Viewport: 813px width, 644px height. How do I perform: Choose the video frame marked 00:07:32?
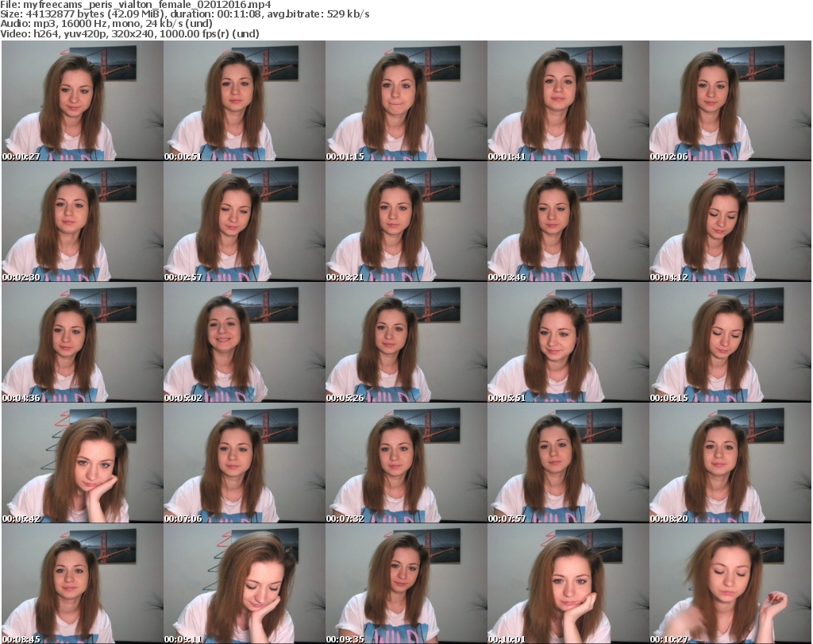coord(406,463)
